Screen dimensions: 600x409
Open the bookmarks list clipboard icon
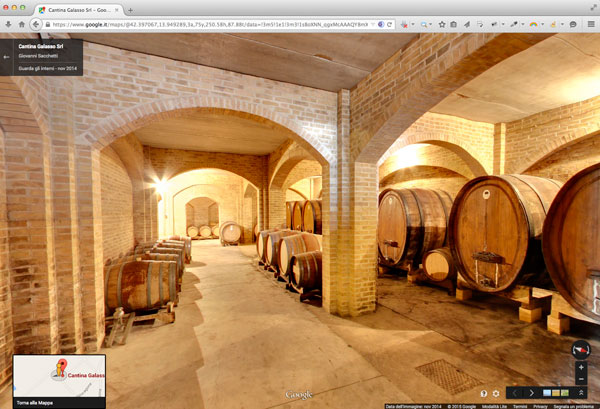[x=453, y=24]
